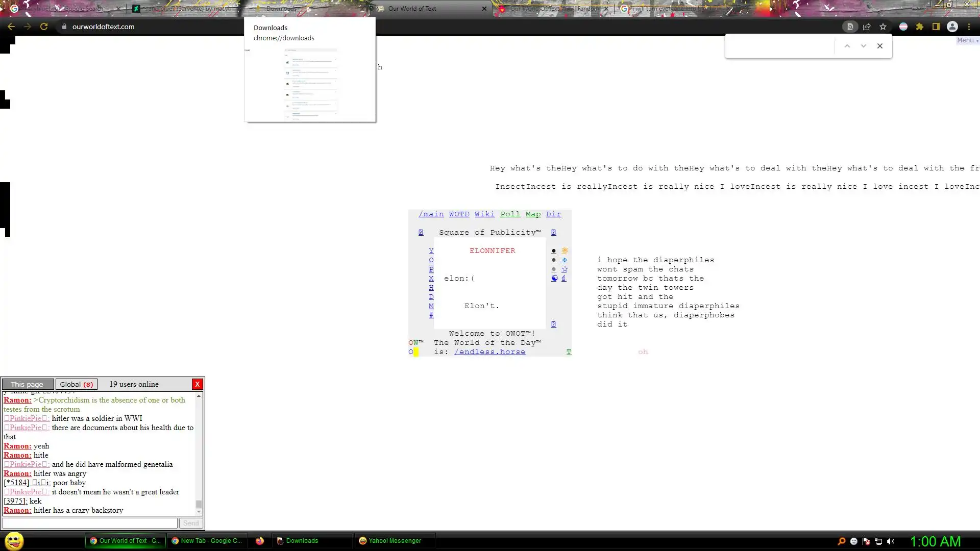Open the /endless.horse link
The width and height of the screenshot is (980, 551).
coord(489,352)
